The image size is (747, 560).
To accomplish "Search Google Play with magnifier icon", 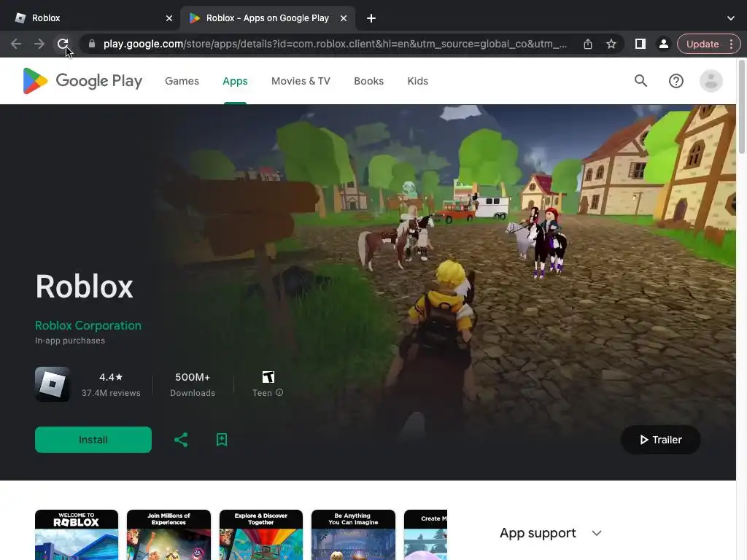I will [x=640, y=81].
